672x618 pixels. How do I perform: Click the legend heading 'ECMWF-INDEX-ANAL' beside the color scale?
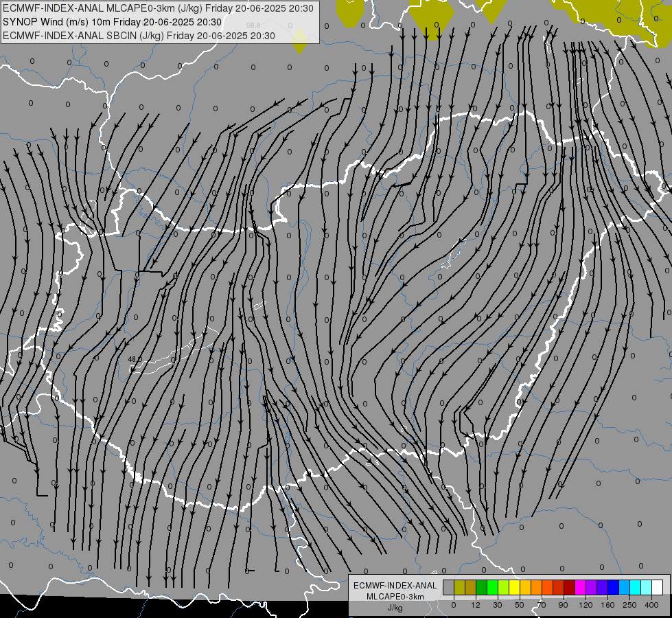(x=395, y=586)
